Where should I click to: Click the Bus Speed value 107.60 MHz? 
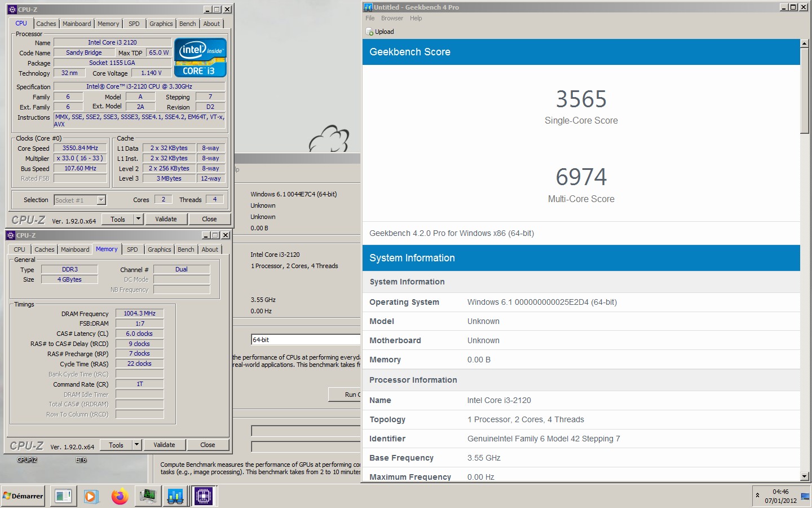click(x=80, y=168)
